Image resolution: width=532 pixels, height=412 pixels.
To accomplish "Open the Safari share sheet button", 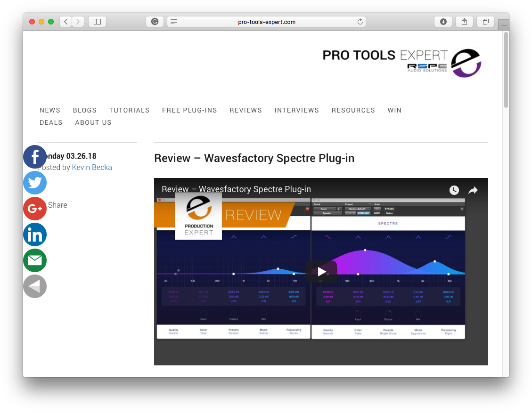I will [465, 22].
